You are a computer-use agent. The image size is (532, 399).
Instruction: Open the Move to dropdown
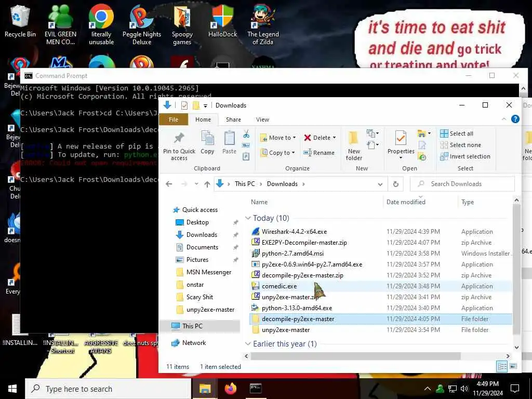coord(278,137)
